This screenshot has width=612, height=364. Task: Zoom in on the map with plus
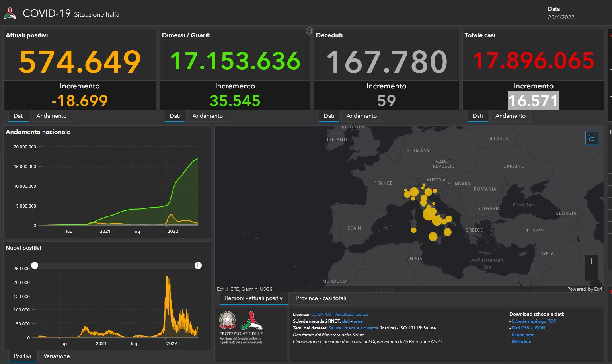click(591, 261)
